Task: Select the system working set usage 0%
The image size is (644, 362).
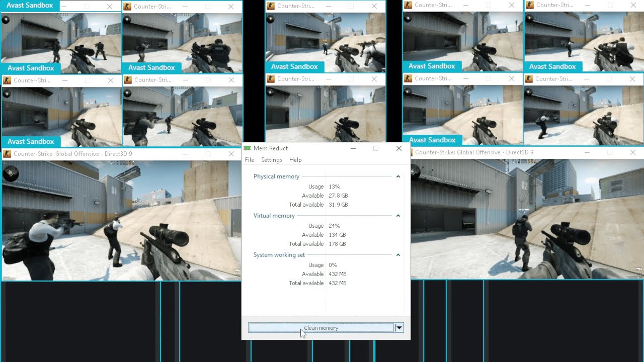Action: click(333, 265)
